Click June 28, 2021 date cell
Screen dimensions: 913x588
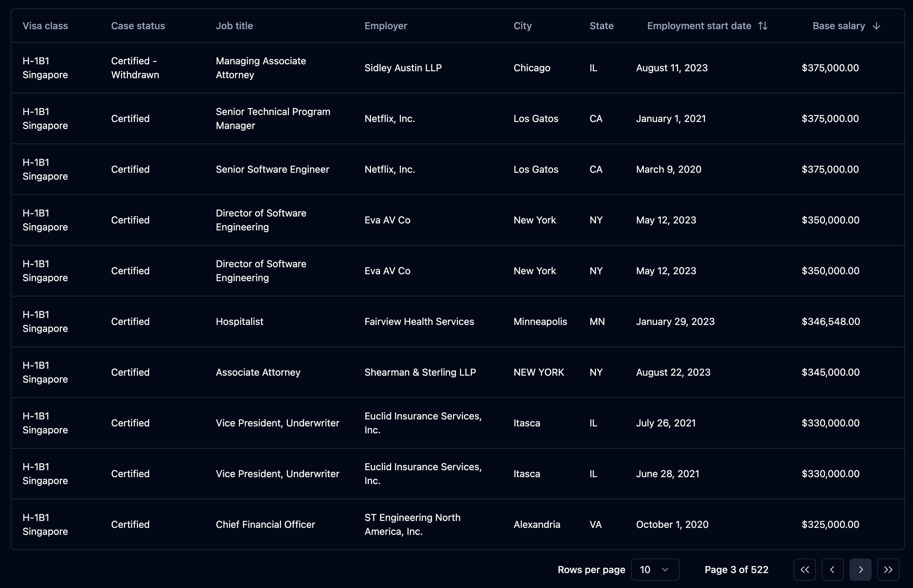pos(668,474)
